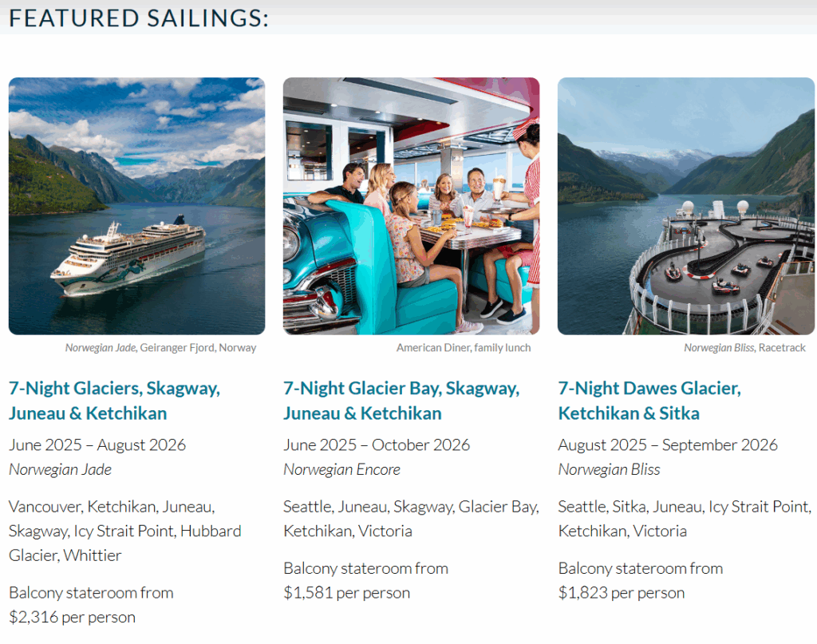Click the $1,823 per person price
This screenshot has width=817, height=644.
[x=621, y=592]
